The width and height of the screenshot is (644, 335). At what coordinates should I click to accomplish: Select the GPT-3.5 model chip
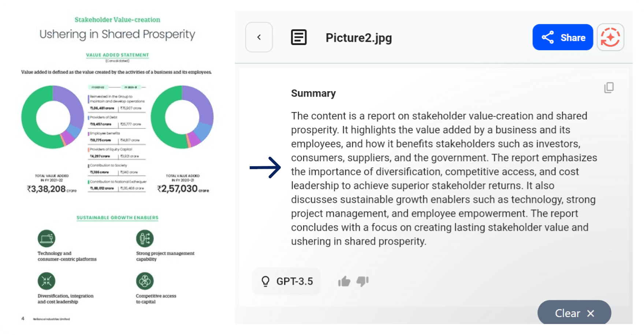point(286,281)
